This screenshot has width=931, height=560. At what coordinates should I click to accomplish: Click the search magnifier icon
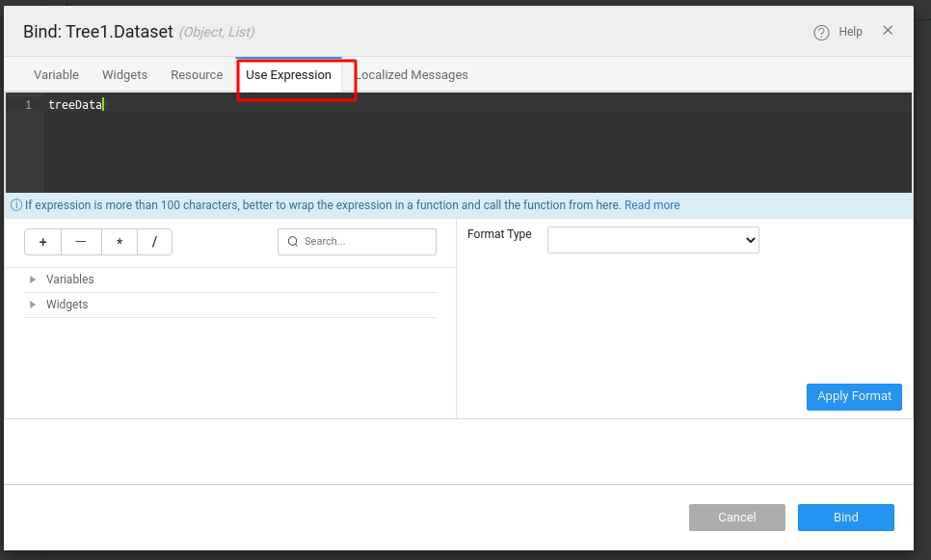(x=293, y=242)
